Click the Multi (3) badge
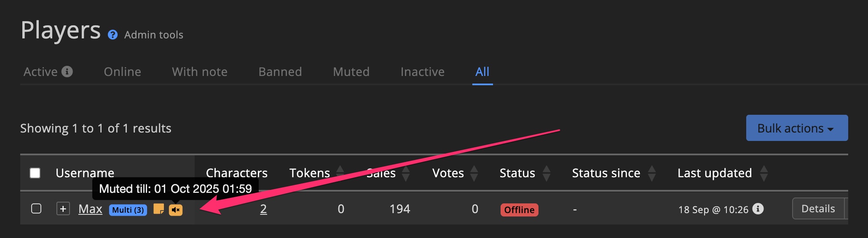Screen dimensions: 868x238 click(x=128, y=210)
